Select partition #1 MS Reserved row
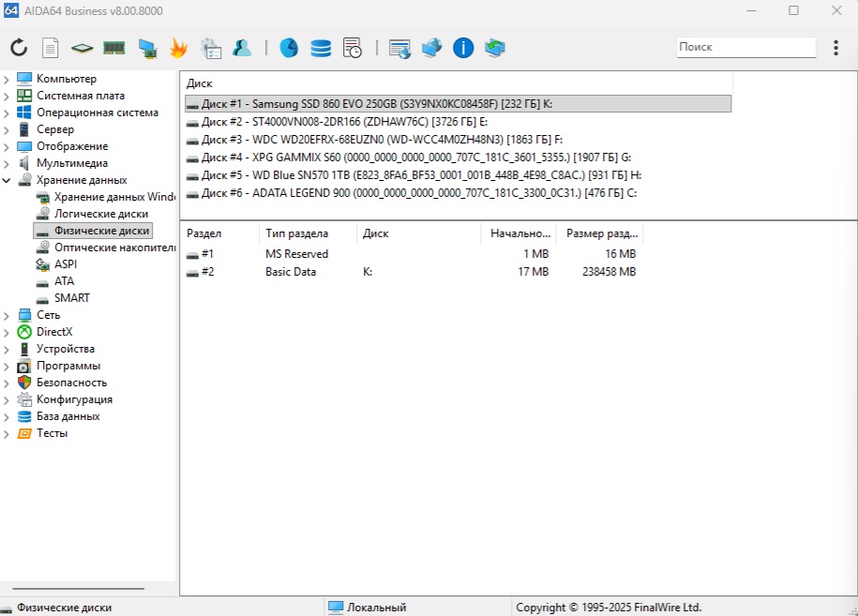858x616 pixels. click(x=412, y=254)
